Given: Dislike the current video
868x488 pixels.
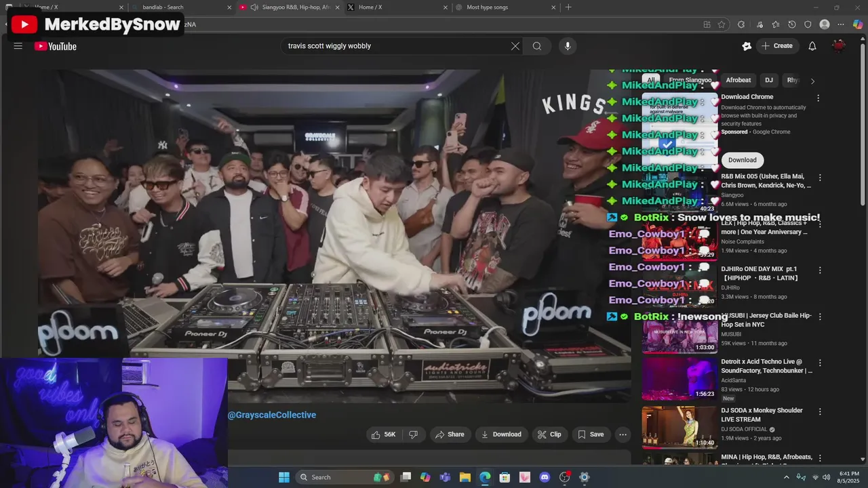Looking at the screenshot, I should click(413, 434).
